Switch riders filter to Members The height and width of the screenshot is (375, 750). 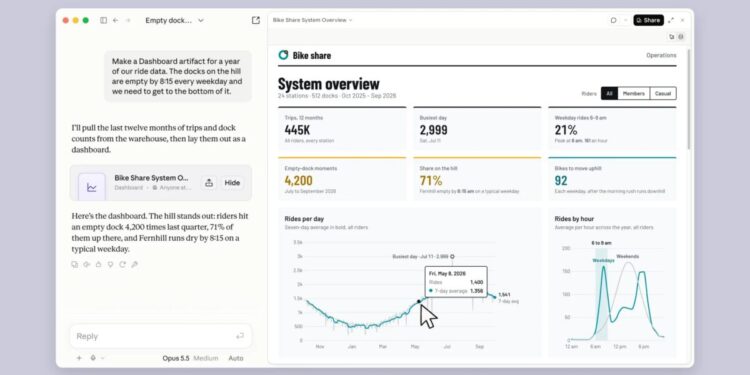click(634, 93)
